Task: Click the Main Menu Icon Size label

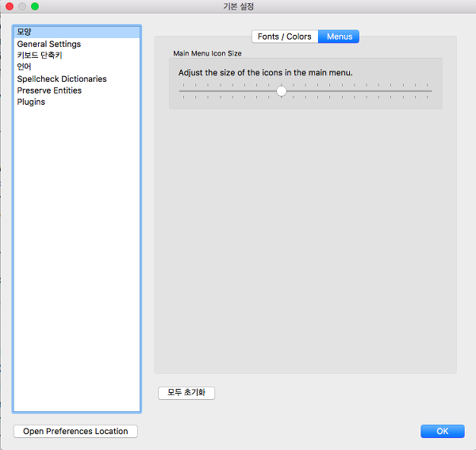Action: pos(207,53)
